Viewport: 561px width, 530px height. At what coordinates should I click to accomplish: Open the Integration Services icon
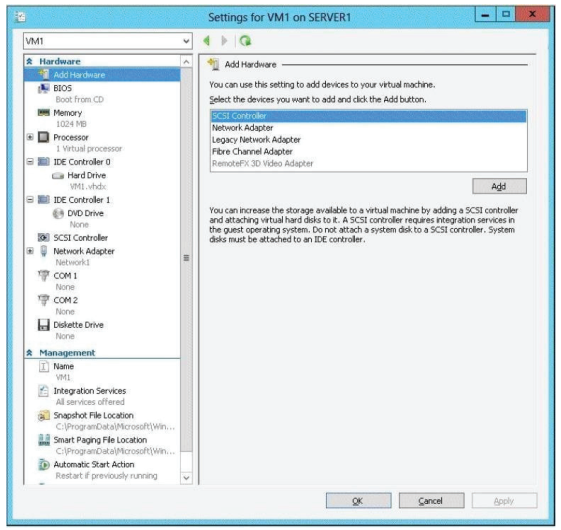tap(44, 391)
